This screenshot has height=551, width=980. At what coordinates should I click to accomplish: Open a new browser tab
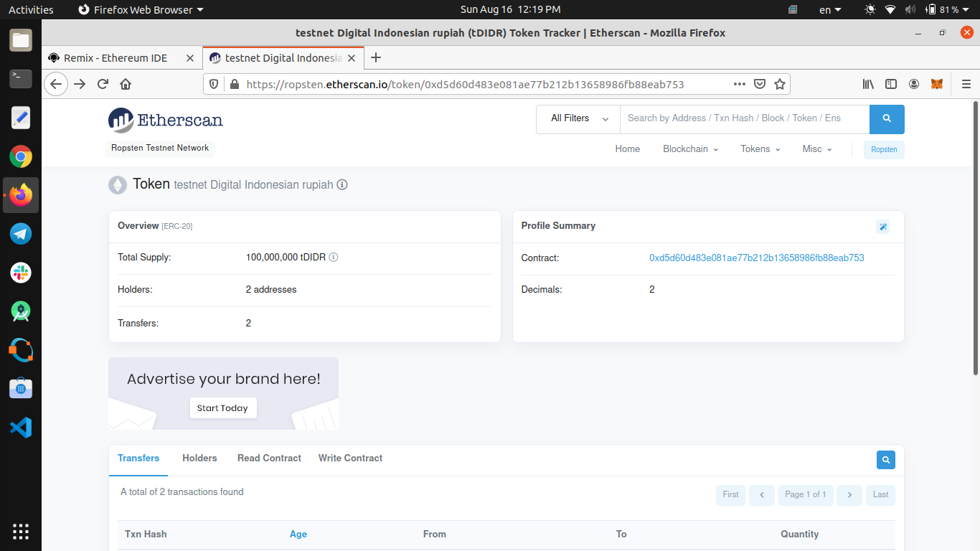376,58
